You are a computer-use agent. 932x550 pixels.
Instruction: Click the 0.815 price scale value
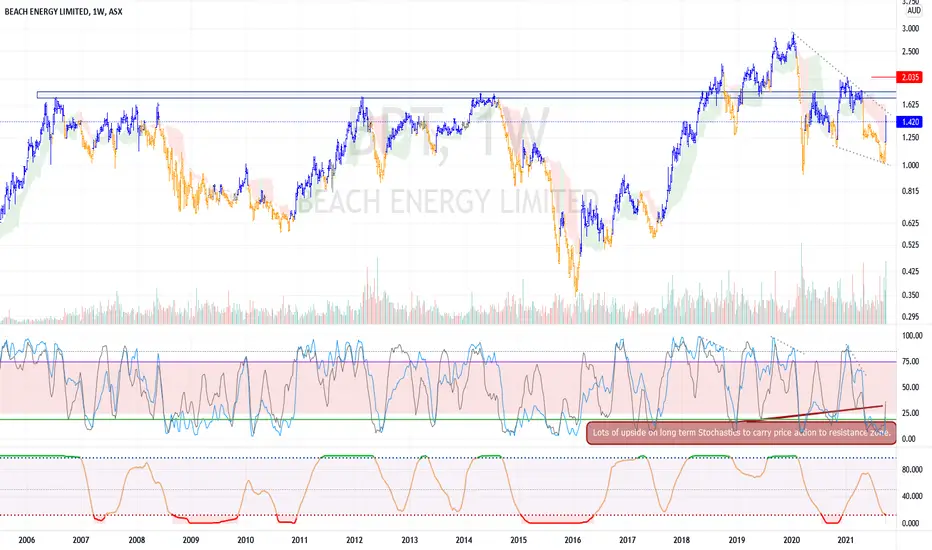pos(911,191)
